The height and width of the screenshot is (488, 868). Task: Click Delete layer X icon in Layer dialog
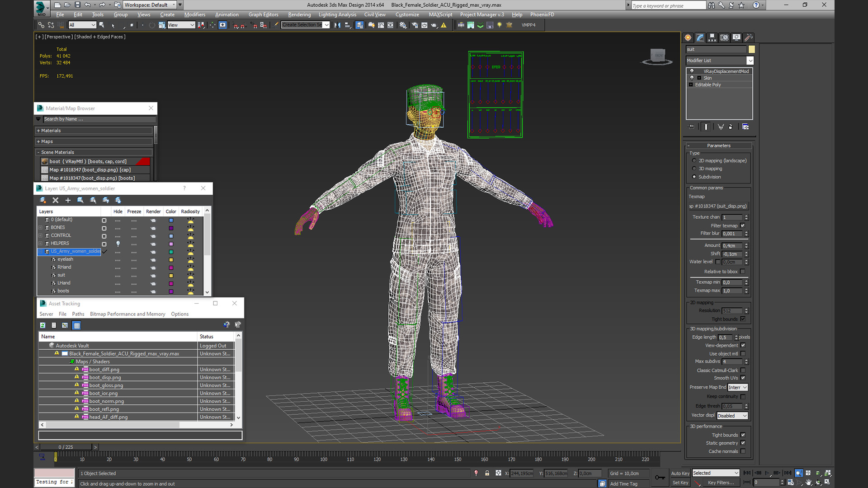(x=55, y=200)
